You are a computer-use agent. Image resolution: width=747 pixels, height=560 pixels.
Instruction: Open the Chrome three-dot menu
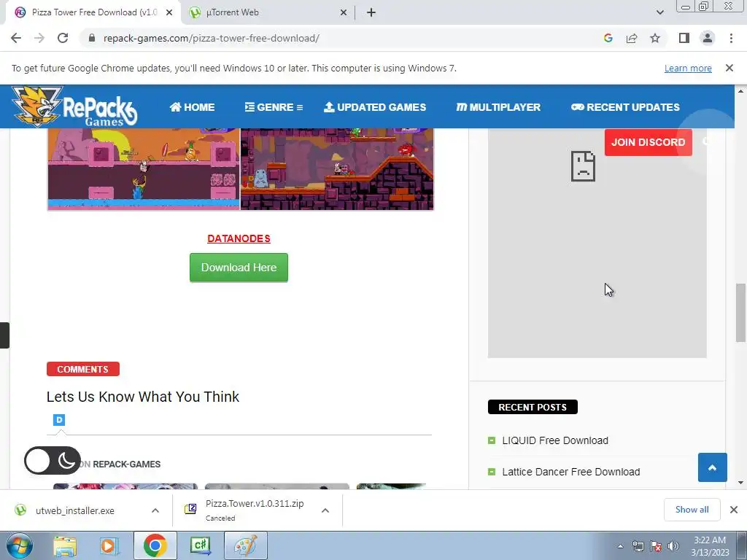point(731,38)
